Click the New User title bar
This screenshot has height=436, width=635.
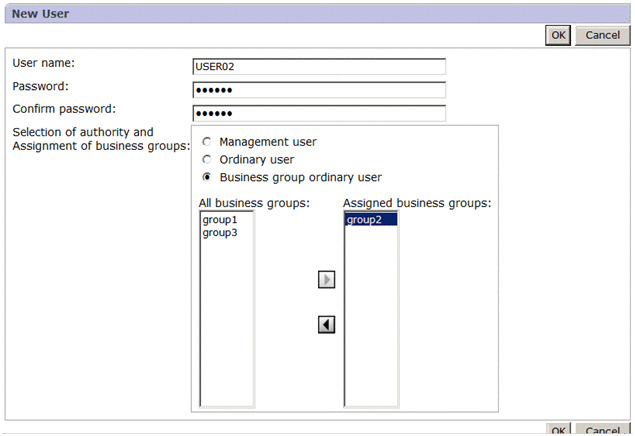300,13
